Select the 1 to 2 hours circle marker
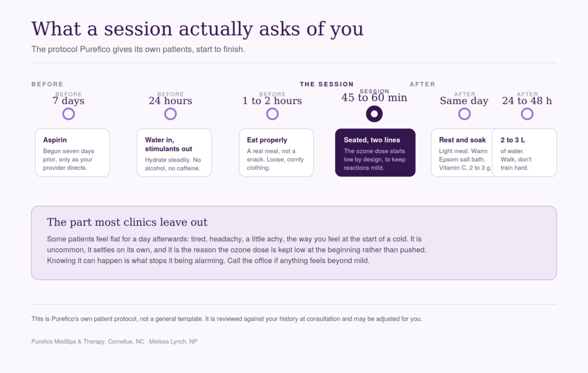This screenshot has width=588, height=373. coord(272,114)
